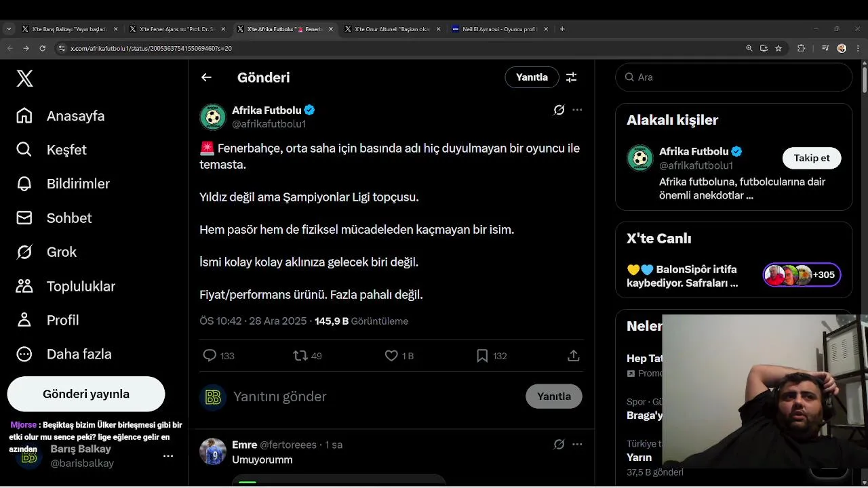Share the post via upload icon

(x=573, y=356)
